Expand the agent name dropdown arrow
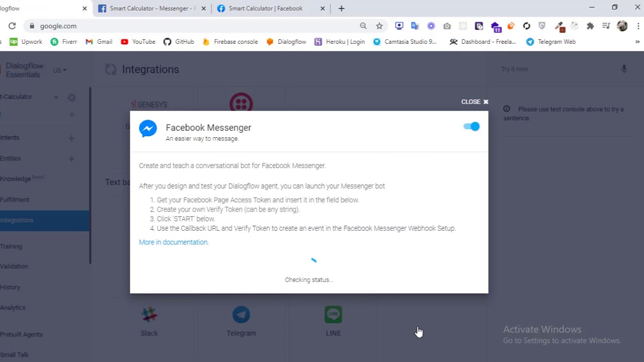This screenshot has width=644, height=362. pos(56,98)
